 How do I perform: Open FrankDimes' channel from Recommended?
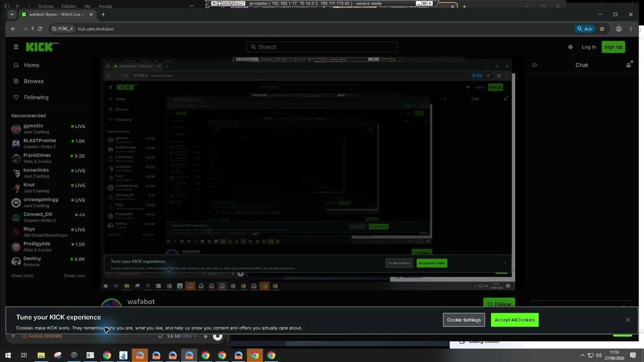49,158
